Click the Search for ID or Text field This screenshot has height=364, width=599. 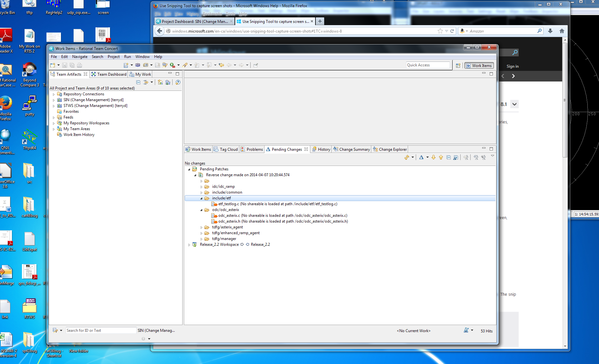pyautogui.click(x=101, y=330)
